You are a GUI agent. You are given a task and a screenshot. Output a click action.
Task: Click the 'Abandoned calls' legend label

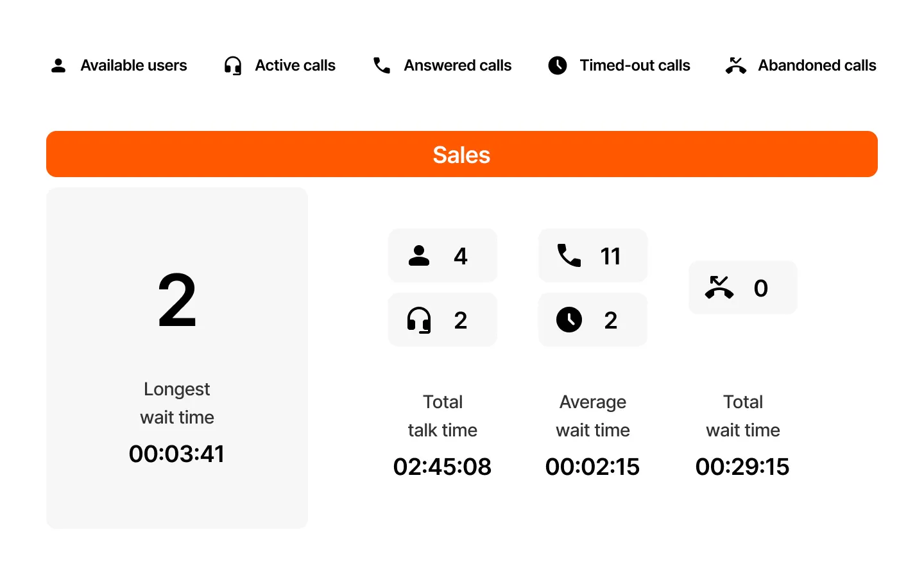(817, 65)
